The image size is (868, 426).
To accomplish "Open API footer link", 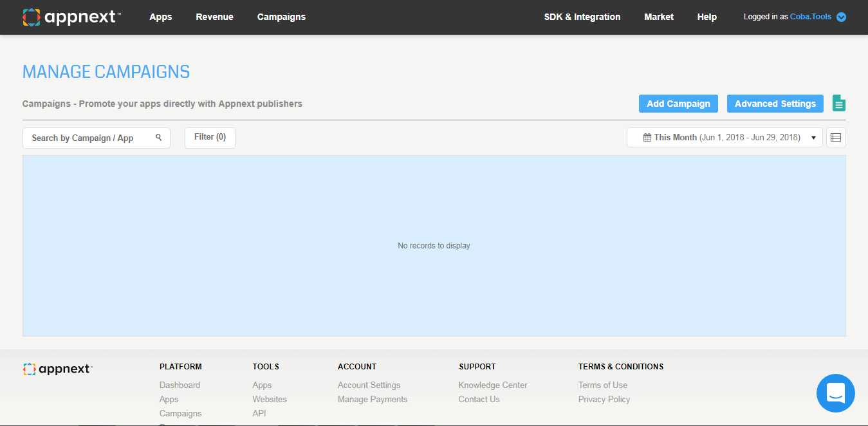I will [x=259, y=413].
